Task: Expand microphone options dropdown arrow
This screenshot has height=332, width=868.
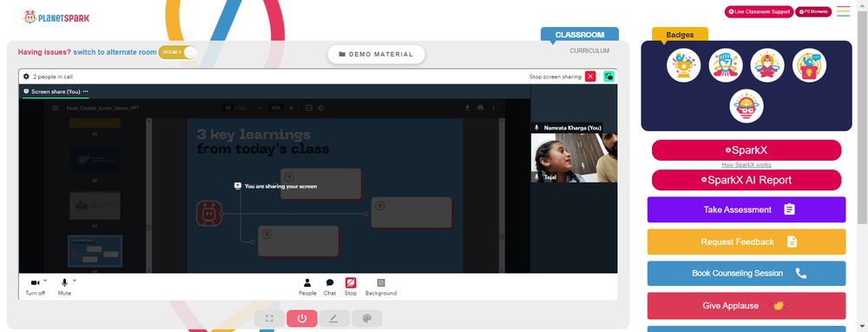Action: click(74, 281)
